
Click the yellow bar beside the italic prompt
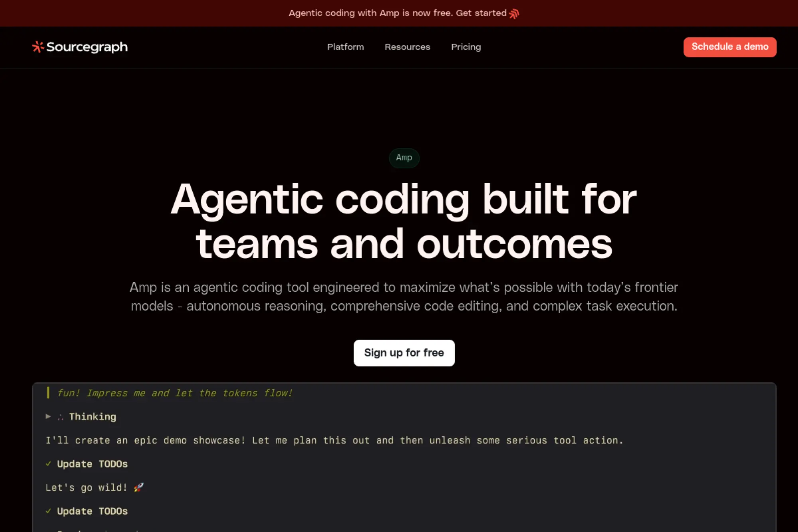click(48, 393)
